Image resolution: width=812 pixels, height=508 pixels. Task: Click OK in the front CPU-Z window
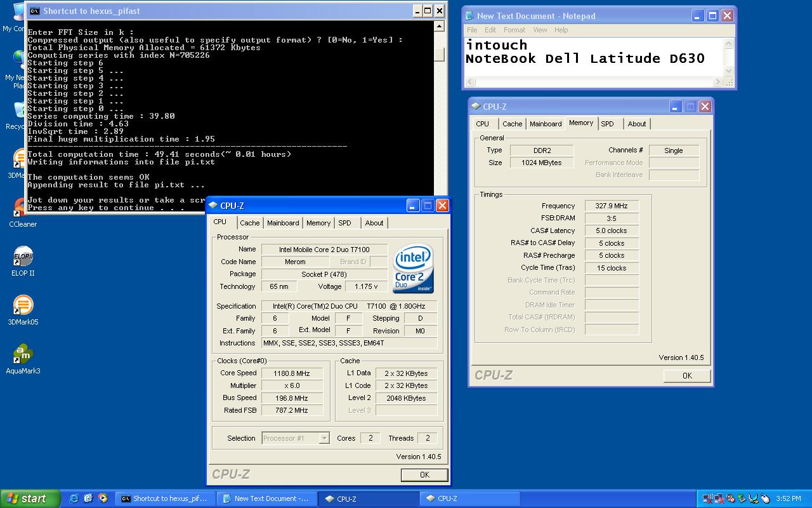point(424,474)
